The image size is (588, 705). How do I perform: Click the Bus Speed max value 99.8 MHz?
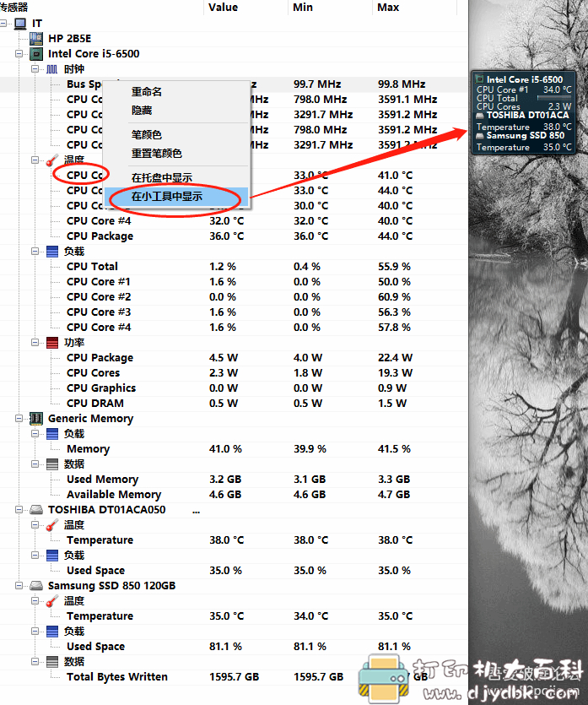click(402, 84)
